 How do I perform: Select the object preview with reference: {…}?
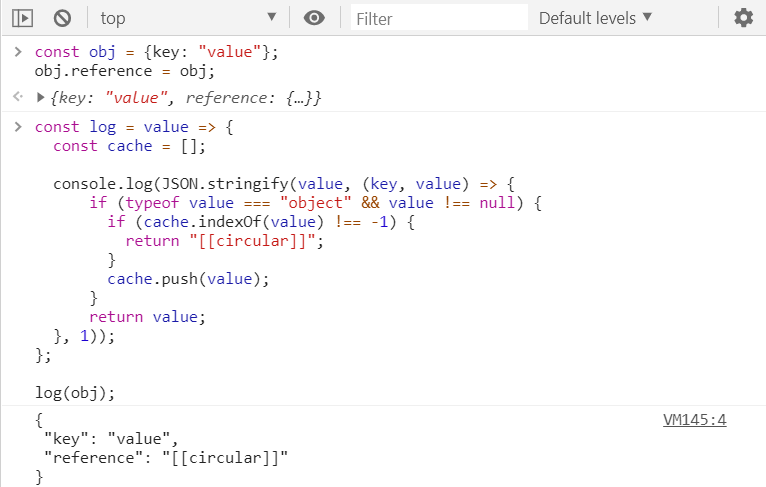(x=185, y=97)
